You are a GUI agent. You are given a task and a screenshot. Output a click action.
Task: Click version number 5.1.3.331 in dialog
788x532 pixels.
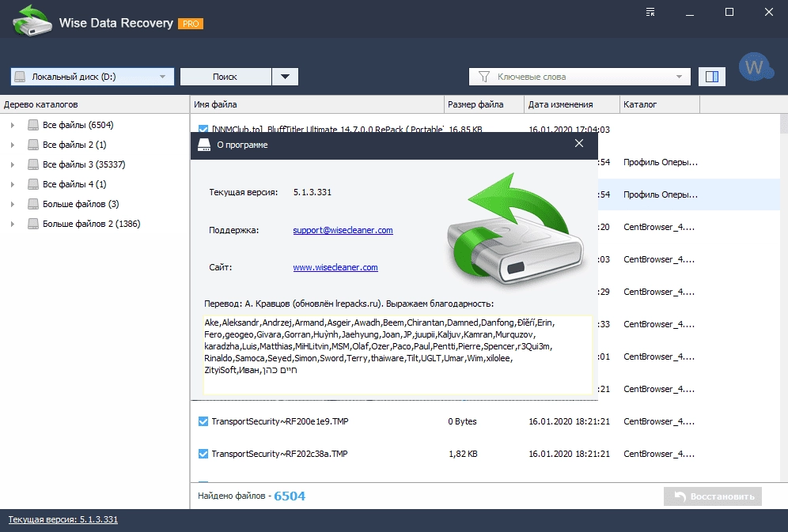[x=312, y=192]
